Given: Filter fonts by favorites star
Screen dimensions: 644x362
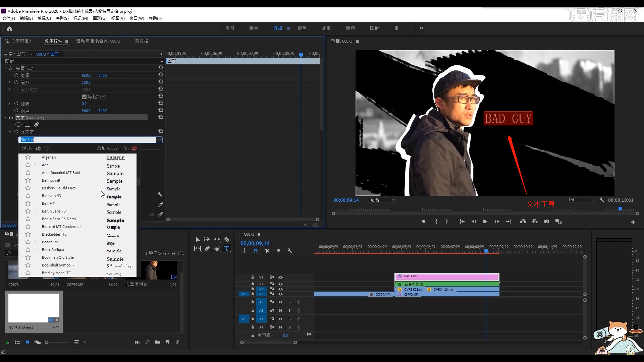Looking at the screenshot, I should [47, 148].
